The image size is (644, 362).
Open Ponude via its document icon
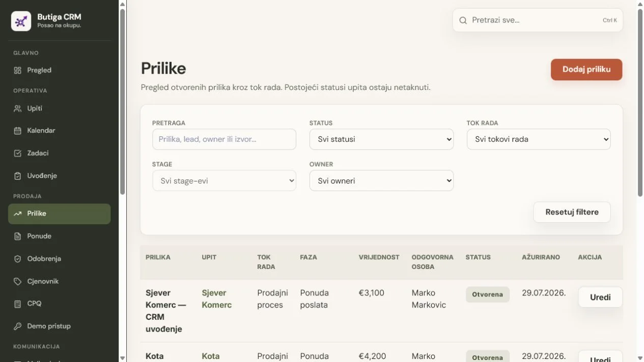[18, 236]
